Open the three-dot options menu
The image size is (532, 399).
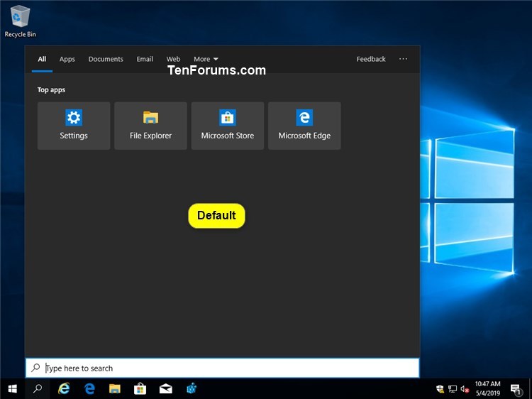pos(403,59)
